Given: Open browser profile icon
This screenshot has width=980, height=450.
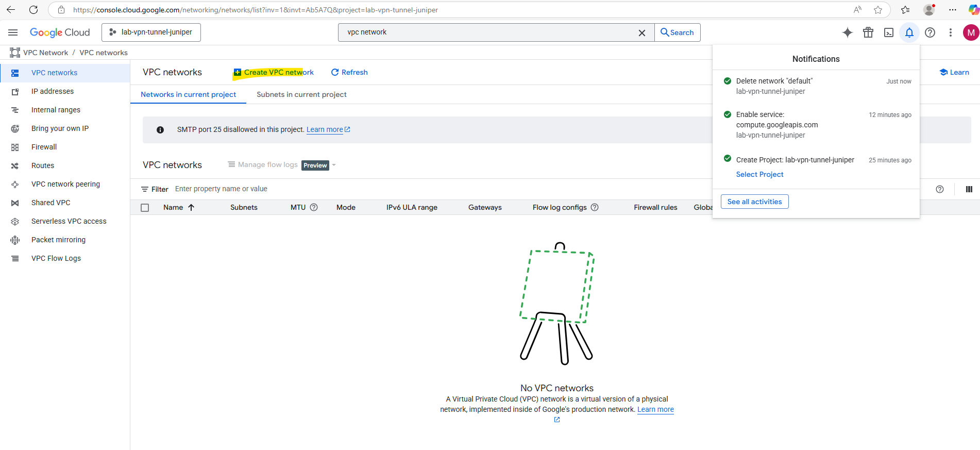Looking at the screenshot, I should 929,10.
